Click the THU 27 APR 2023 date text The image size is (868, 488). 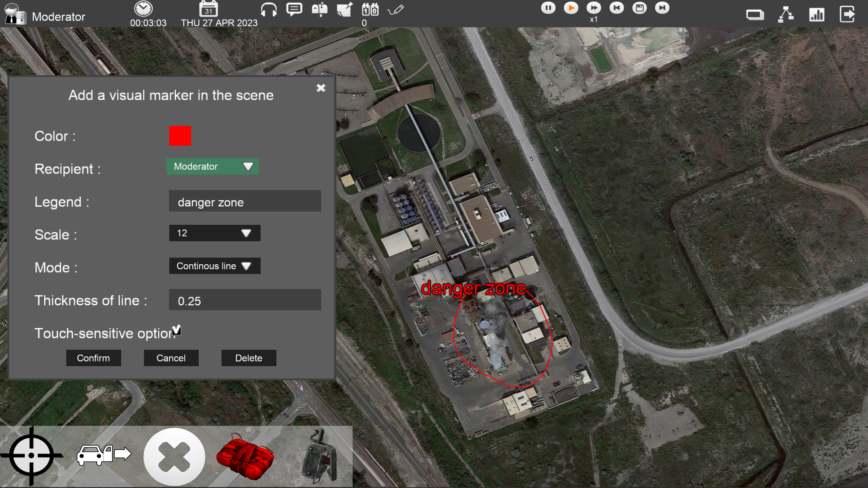coord(219,23)
